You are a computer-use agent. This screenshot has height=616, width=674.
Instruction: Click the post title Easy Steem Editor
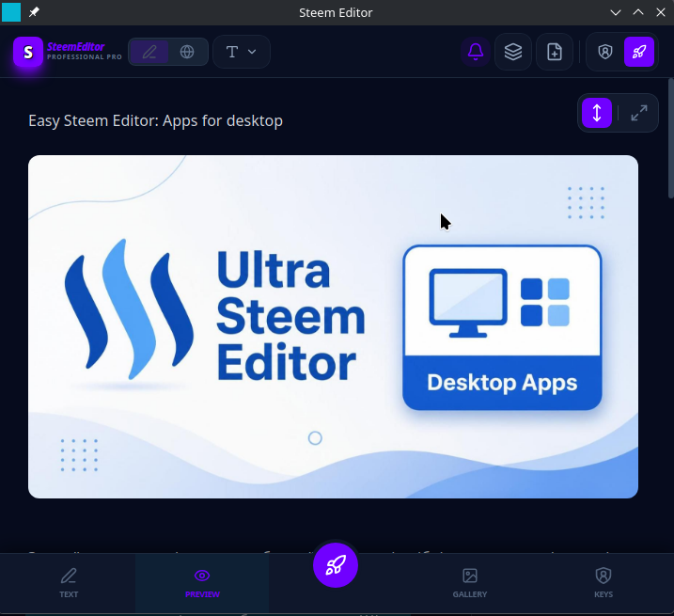click(x=156, y=121)
